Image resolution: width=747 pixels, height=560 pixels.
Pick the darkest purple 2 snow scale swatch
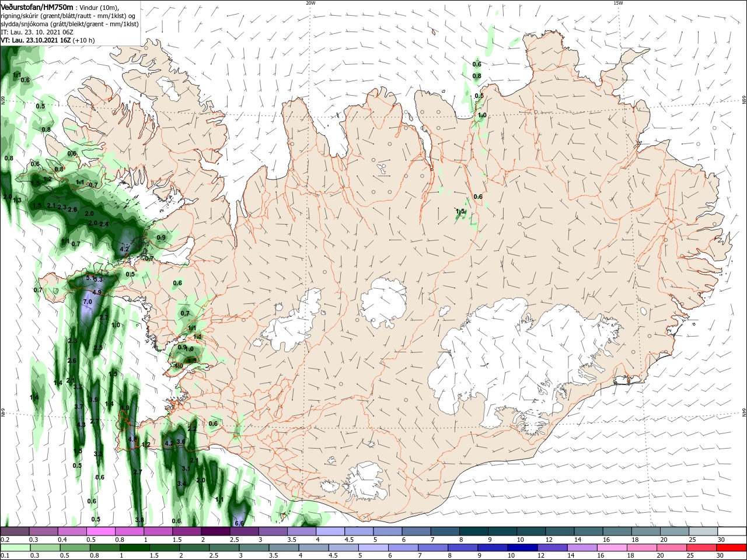(215, 531)
